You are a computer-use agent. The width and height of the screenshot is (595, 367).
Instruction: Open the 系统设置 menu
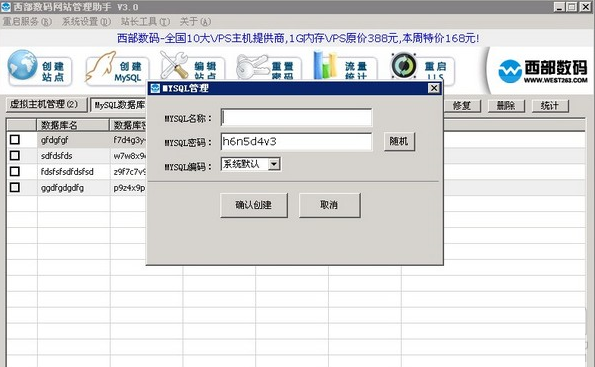pos(87,22)
